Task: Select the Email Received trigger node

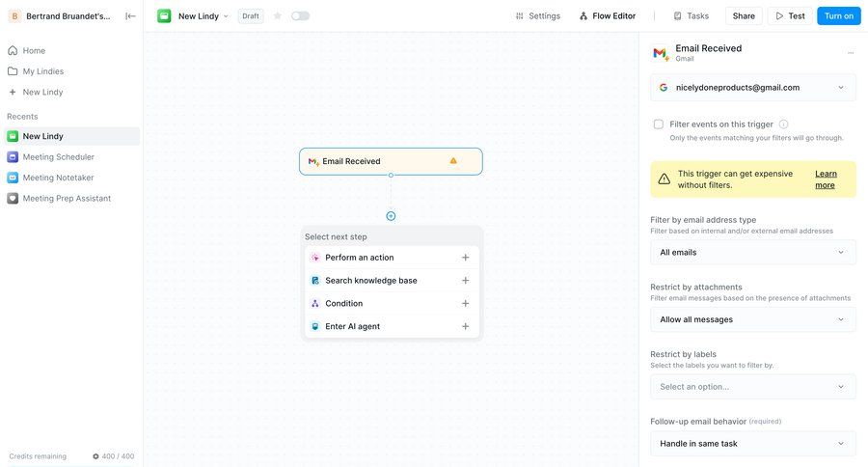Action: [x=391, y=161]
